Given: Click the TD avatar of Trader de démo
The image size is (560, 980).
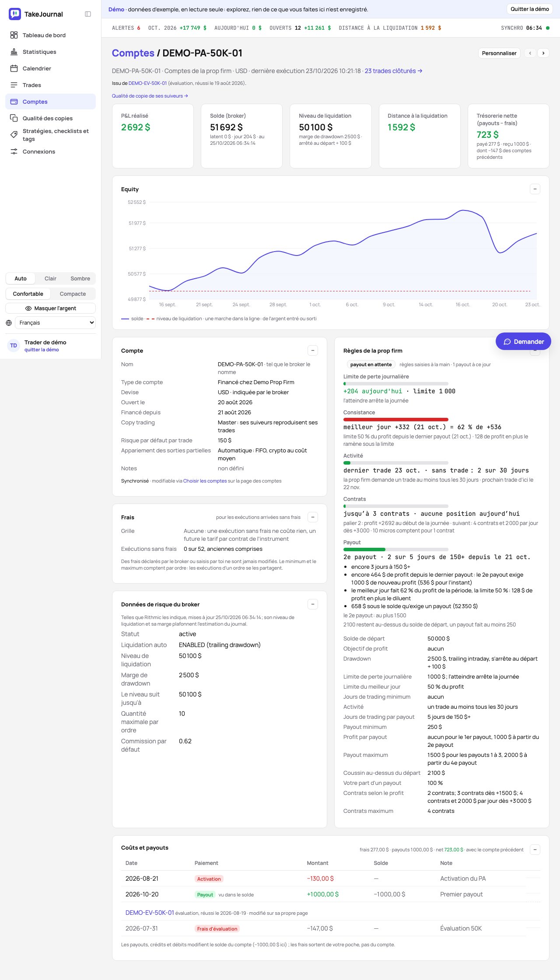Looking at the screenshot, I should click(14, 346).
